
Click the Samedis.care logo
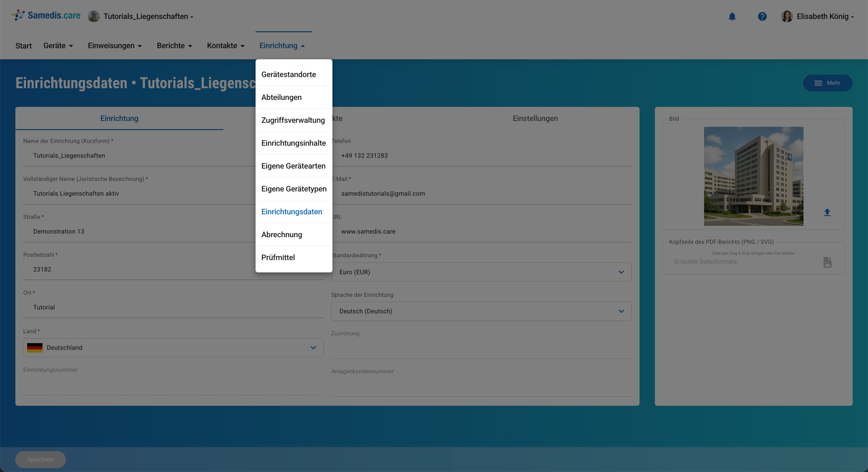coord(46,15)
